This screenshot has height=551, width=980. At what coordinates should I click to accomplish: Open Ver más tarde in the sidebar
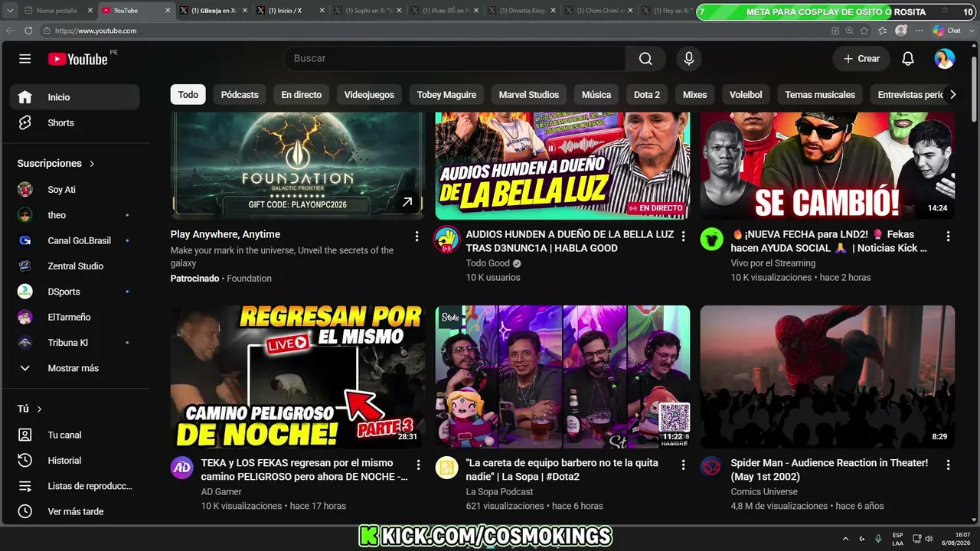[x=75, y=511]
